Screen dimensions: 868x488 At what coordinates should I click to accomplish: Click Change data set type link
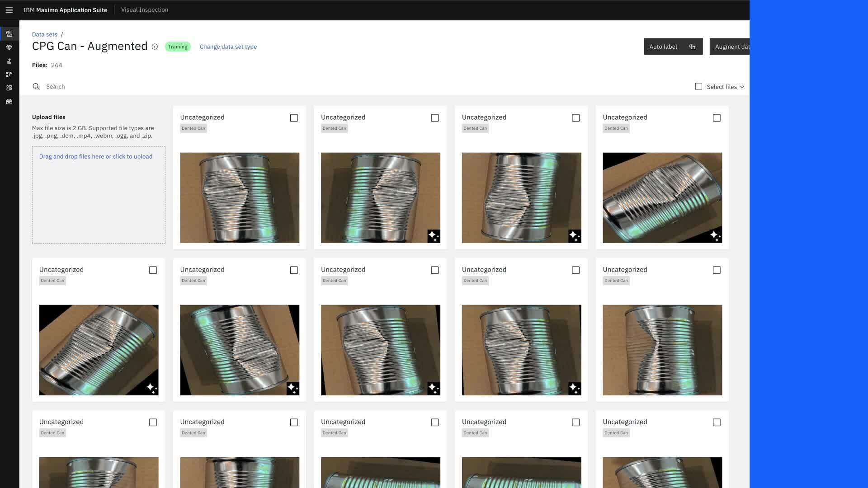pyautogui.click(x=228, y=47)
